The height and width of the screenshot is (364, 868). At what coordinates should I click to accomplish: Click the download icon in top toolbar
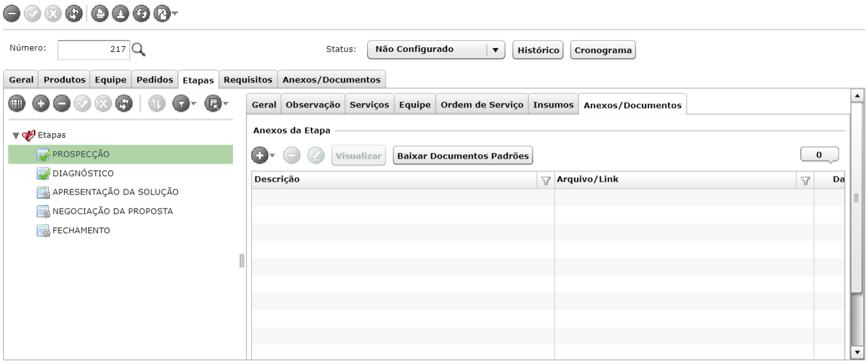coord(120,12)
